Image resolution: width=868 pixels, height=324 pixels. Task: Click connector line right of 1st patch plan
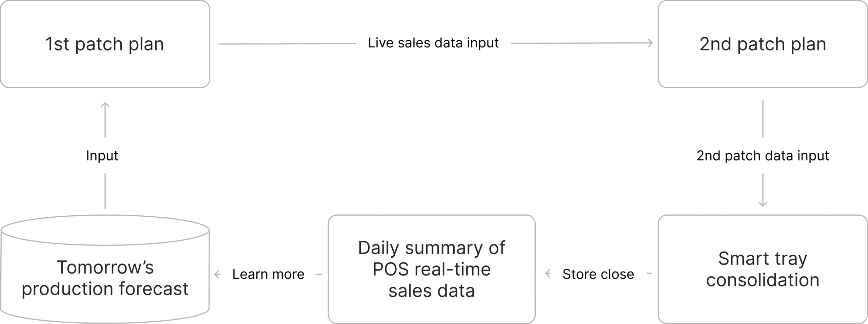coord(288,44)
